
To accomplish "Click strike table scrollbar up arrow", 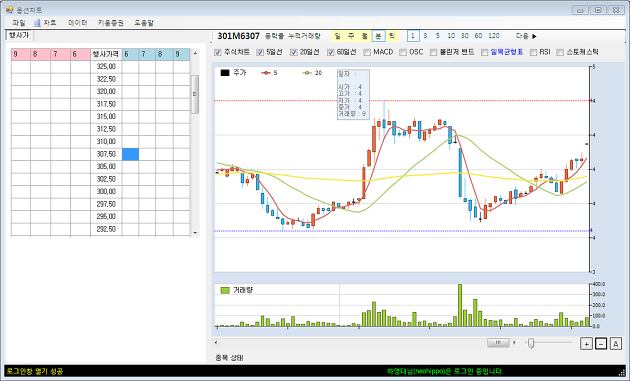I will (195, 53).
